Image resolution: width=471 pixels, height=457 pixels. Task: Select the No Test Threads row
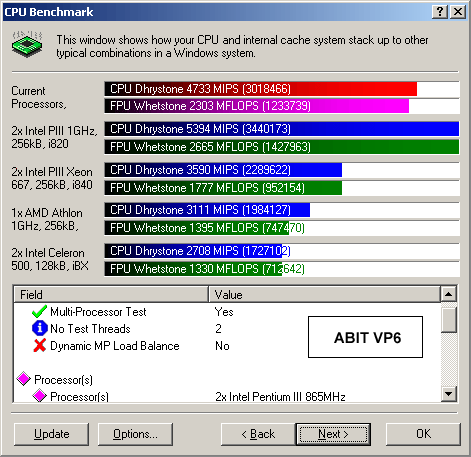[227, 329]
